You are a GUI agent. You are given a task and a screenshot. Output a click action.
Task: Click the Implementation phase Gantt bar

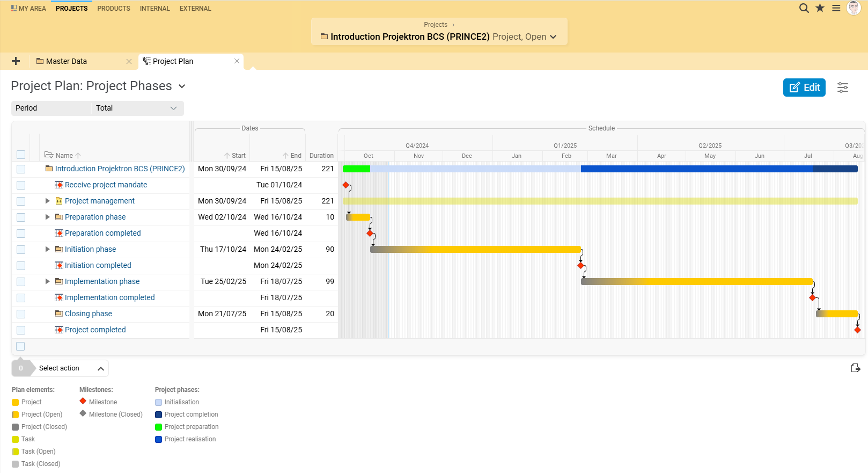click(x=697, y=281)
